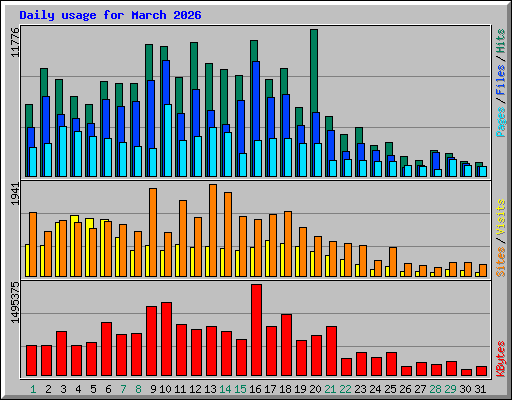Select the red KBytes bar for day 9
The width and height of the screenshot is (512, 400).
pyautogui.click(x=151, y=341)
